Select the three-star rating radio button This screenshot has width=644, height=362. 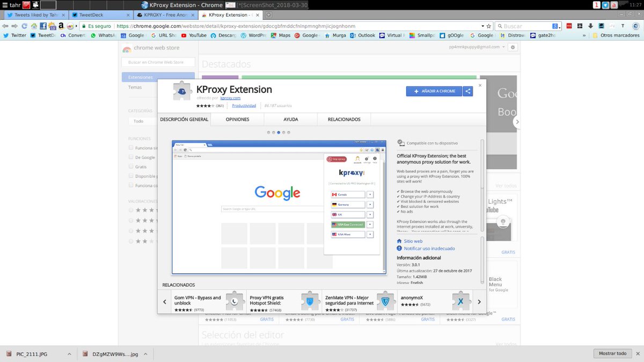coord(131,231)
